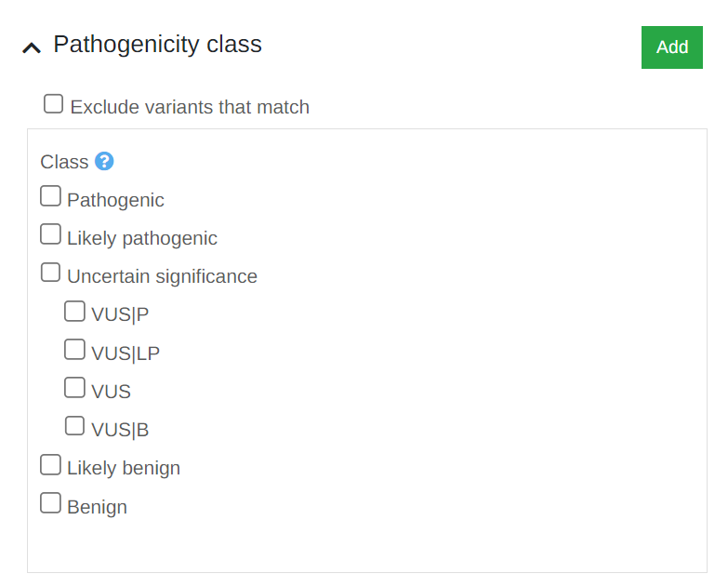The height and width of the screenshot is (587, 728).
Task: Mark the VUS|LP checkbox
Action: pyautogui.click(x=74, y=350)
